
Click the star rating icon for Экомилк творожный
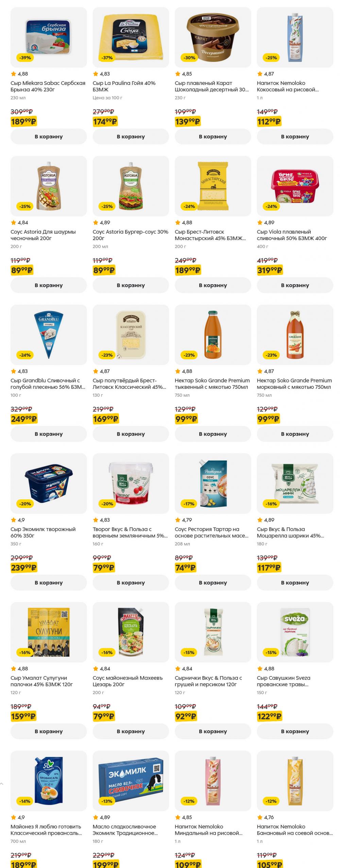click(14, 520)
